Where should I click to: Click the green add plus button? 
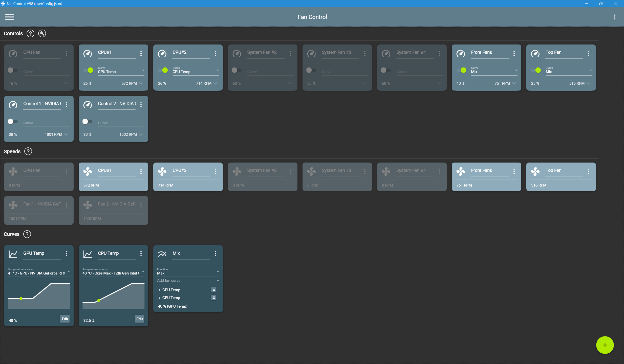(x=605, y=345)
